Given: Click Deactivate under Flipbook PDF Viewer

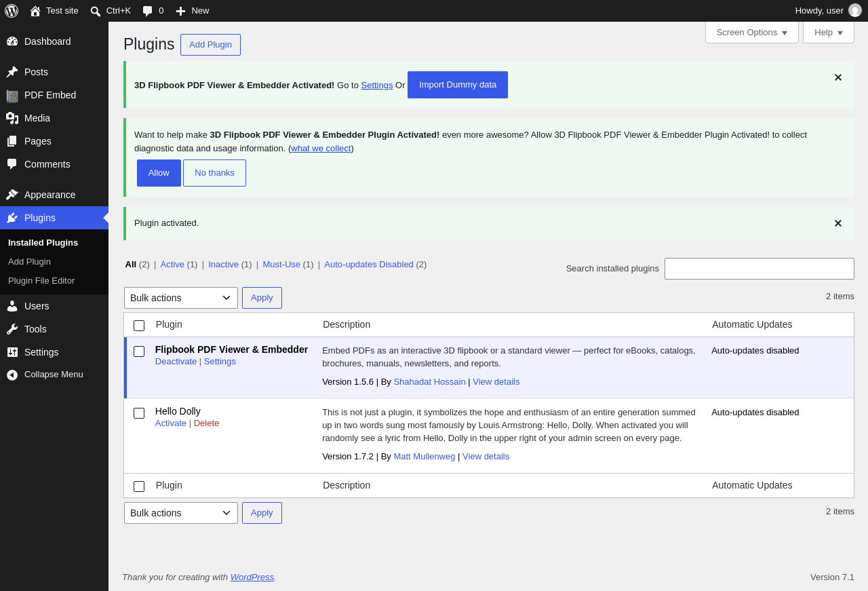Looking at the screenshot, I should tap(176, 362).
